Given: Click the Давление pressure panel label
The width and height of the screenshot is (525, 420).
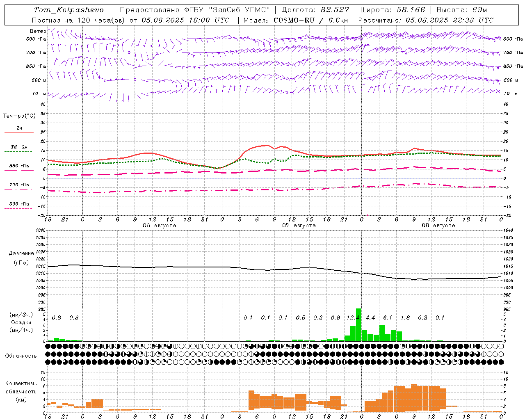Looking at the screenshot, I should click(21, 253).
